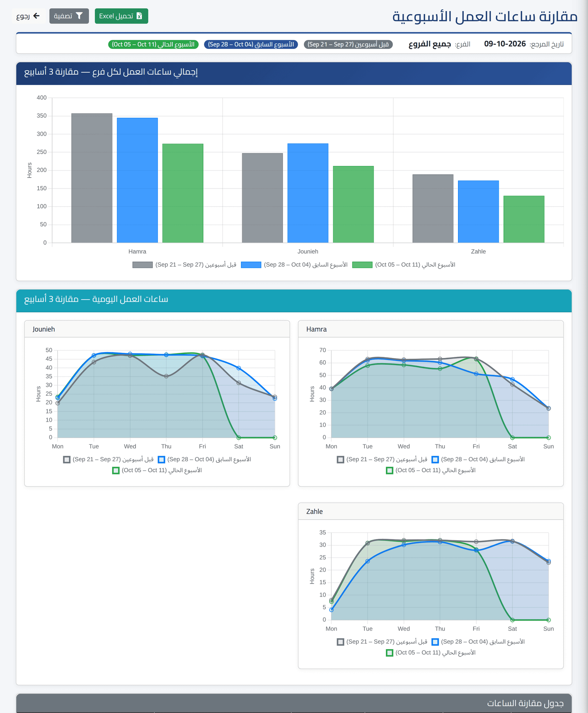588x713 pixels.
Task: Click the Excel file icon on download button
Action: 139,16
